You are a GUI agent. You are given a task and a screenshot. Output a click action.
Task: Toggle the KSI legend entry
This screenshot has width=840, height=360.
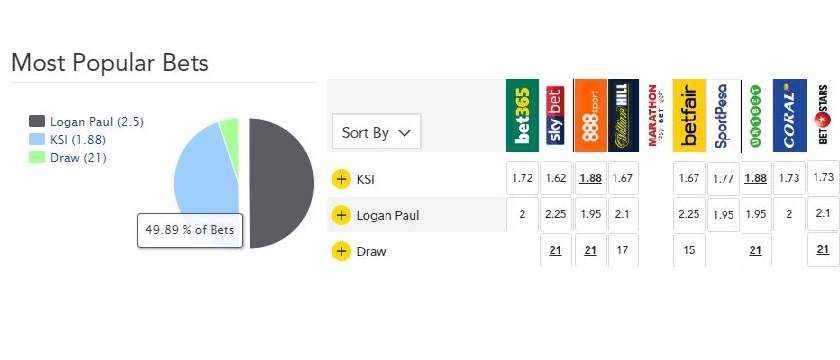[68, 140]
